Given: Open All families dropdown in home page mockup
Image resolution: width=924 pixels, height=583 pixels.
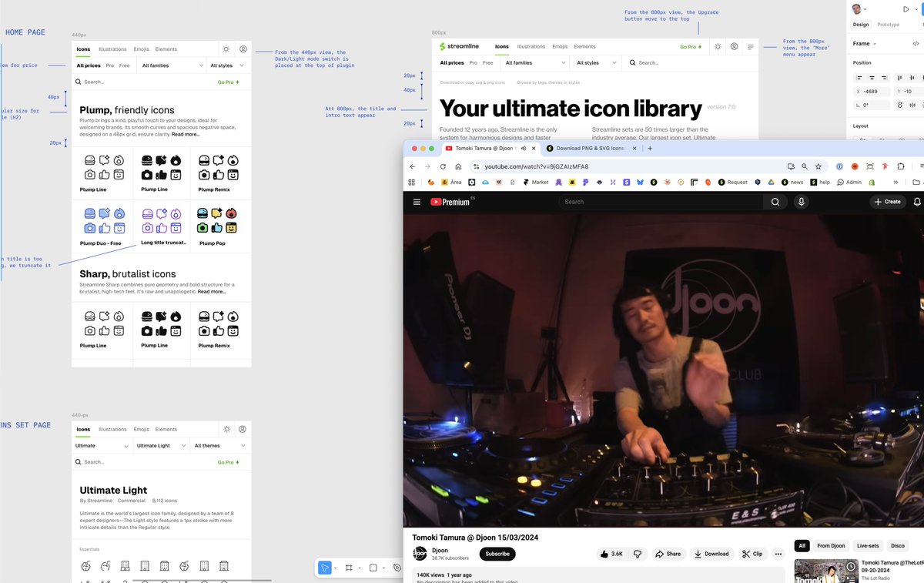Looking at the screenshot, I should (x=172, y=66).
